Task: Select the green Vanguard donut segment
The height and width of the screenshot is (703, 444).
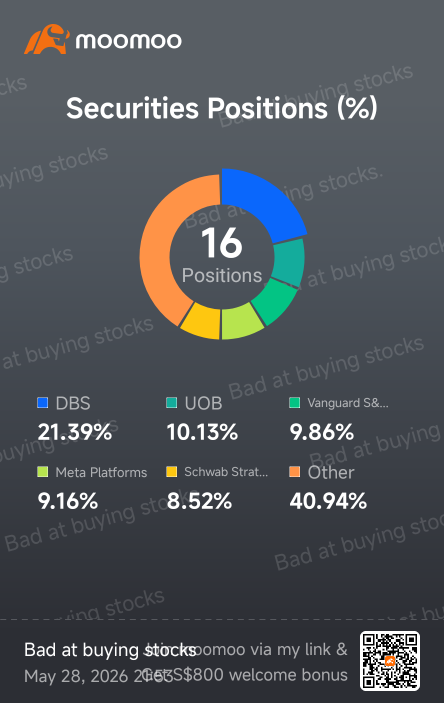Action: point(276,301)
